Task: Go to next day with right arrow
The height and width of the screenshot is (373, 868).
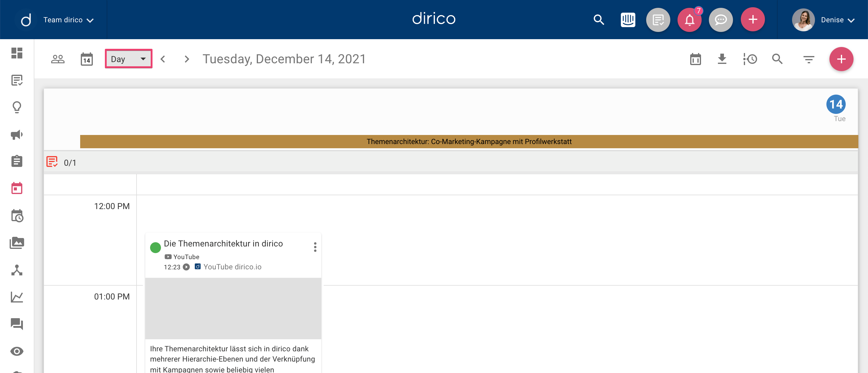Action: pyautogui.click(x=187, y=59)
